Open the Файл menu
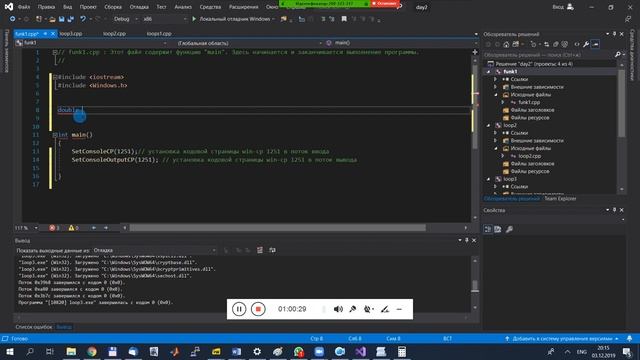 coord(24,7)
